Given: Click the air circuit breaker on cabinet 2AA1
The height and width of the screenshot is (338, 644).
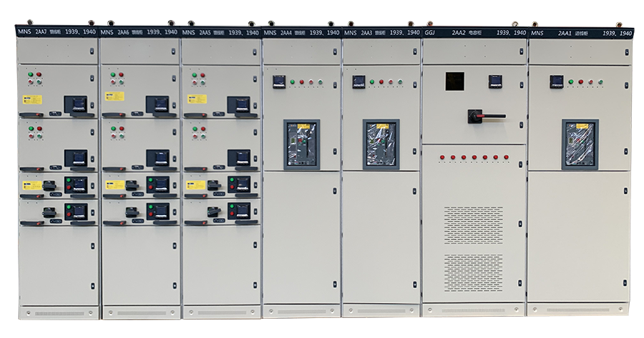Looking at the screenshot, I should 580,144.
